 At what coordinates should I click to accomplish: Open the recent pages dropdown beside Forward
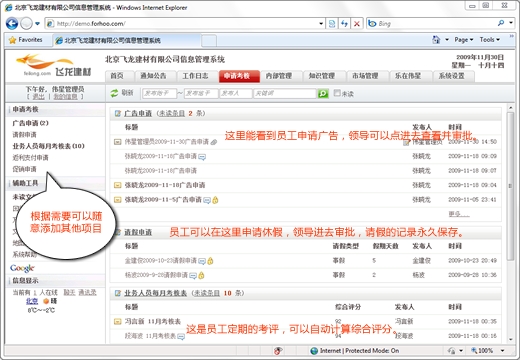tap(37, 24)
